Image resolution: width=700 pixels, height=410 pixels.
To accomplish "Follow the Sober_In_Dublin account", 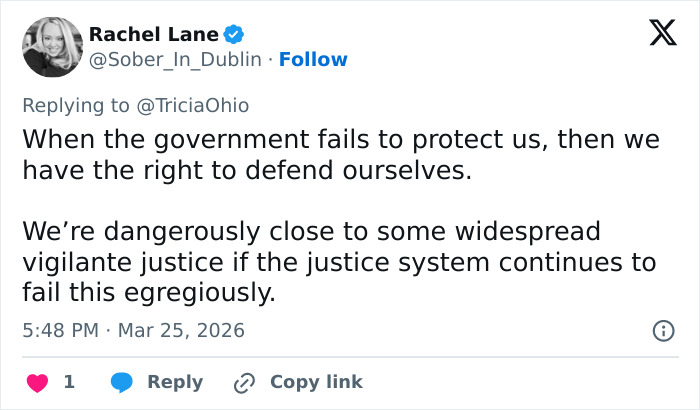I will 313,59.
